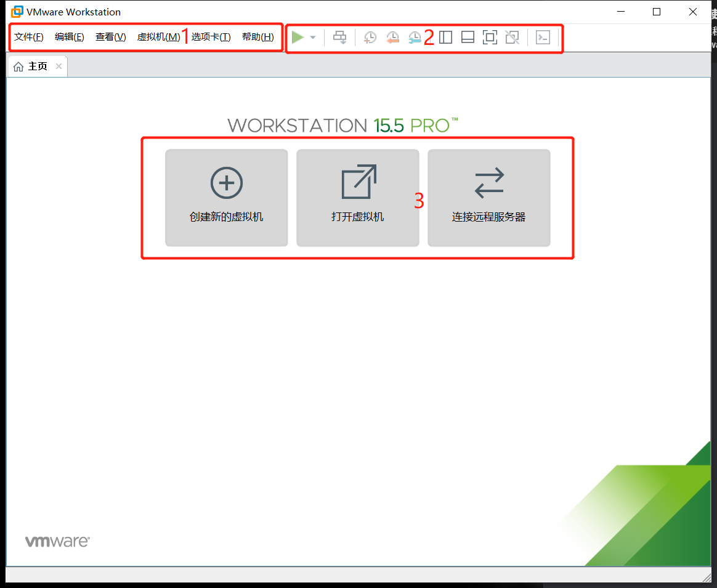Switch to Unity mode

tap(512, 38)
